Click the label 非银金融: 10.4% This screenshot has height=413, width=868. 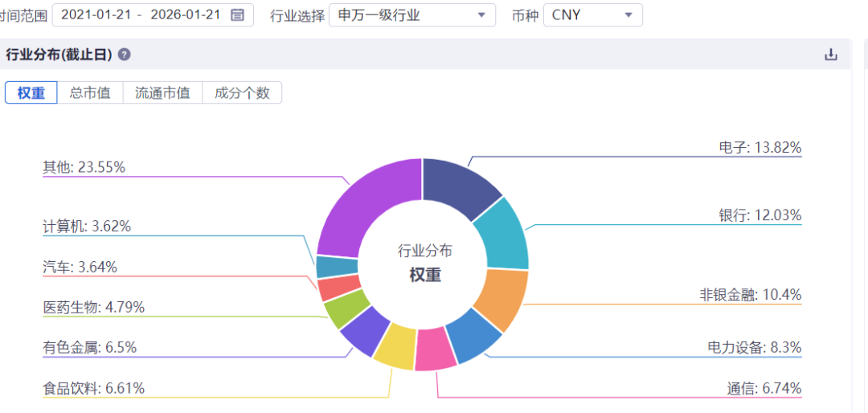tap(750, 295)
